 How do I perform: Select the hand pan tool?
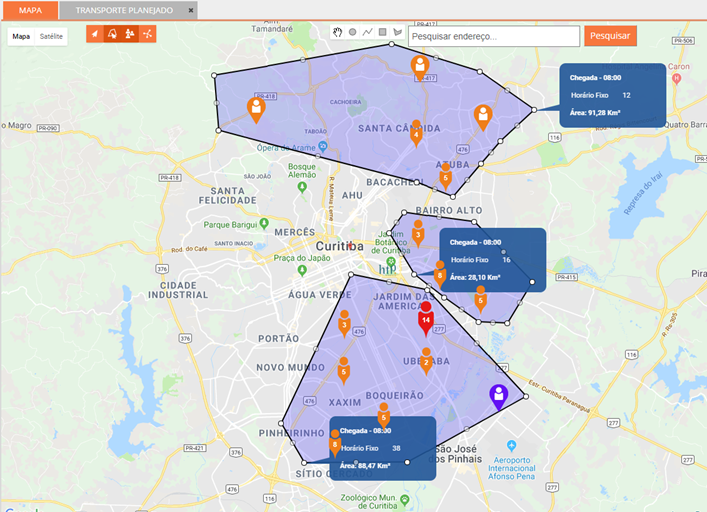click(x=337, y=32)
